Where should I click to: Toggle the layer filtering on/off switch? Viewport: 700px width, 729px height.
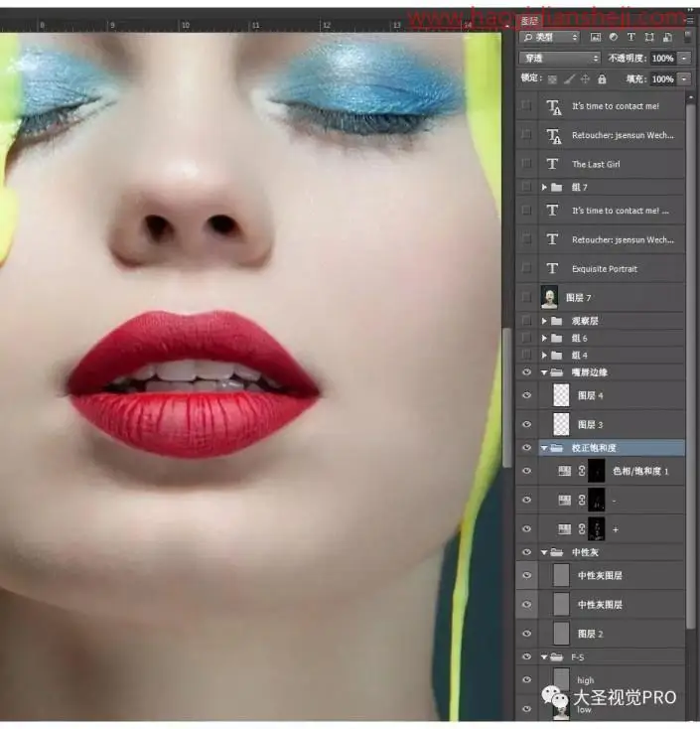coord(687,37)
